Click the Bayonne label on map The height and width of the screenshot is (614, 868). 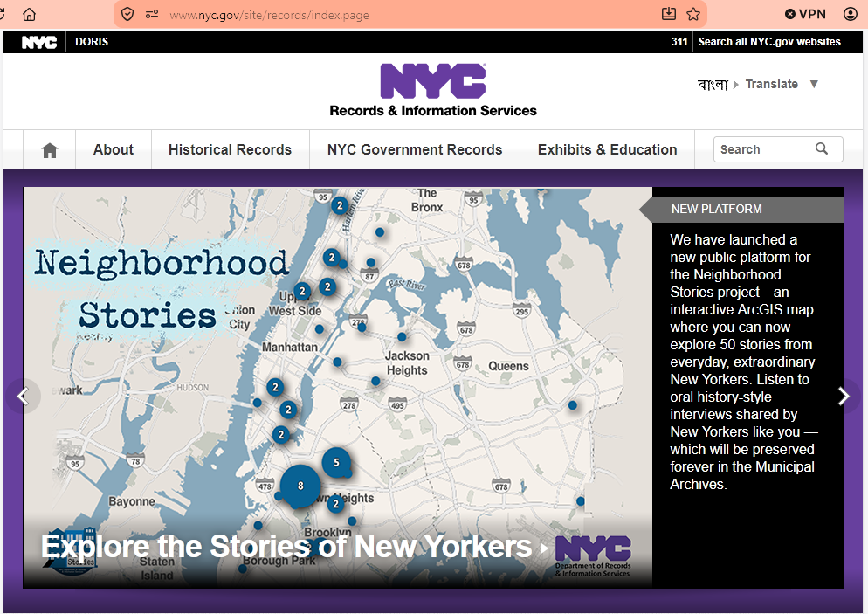tap(132, 501)
